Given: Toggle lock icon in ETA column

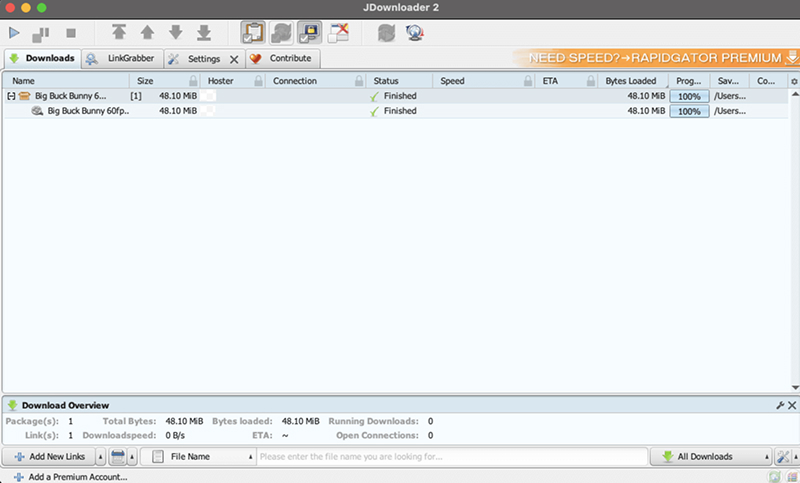Looking at the screenshot, I should pyautogui.click(x=591, y=81).
